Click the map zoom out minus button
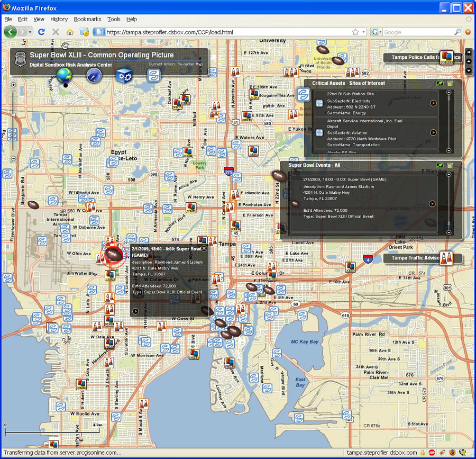Screen dimensions: 476x459 (13, 159)
